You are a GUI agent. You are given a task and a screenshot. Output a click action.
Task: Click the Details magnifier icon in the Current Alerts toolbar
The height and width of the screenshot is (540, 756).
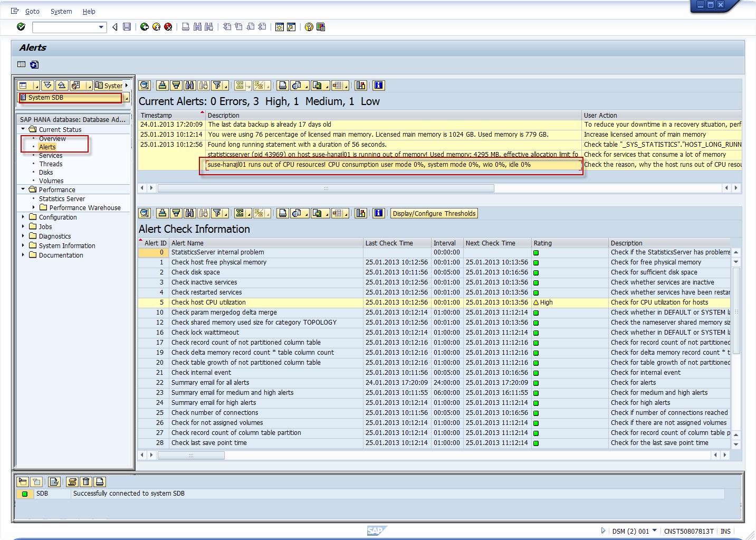145,86
